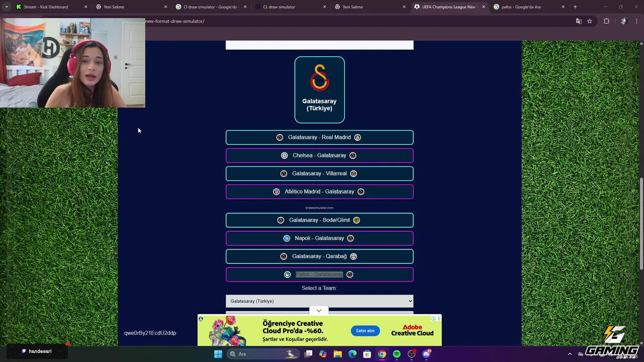Screen dimensions: 644x362
Task: Close the pafos Google search tab
Action: 563,7
